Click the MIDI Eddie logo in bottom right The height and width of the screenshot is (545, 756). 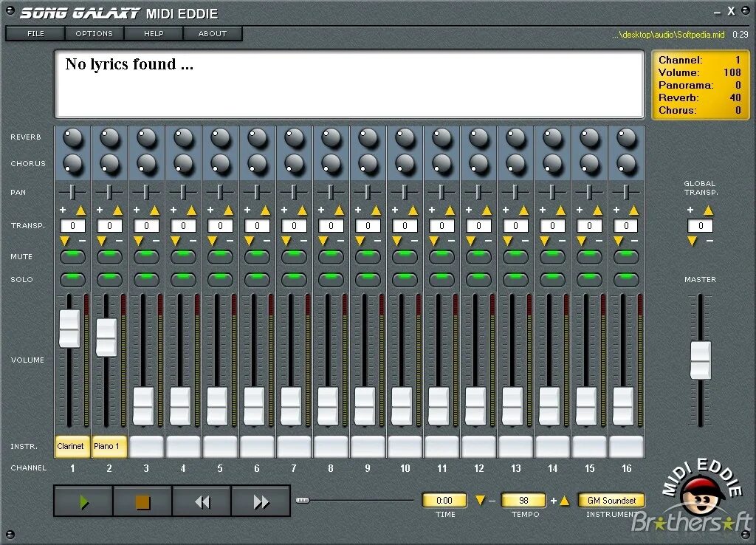point(699,498)
